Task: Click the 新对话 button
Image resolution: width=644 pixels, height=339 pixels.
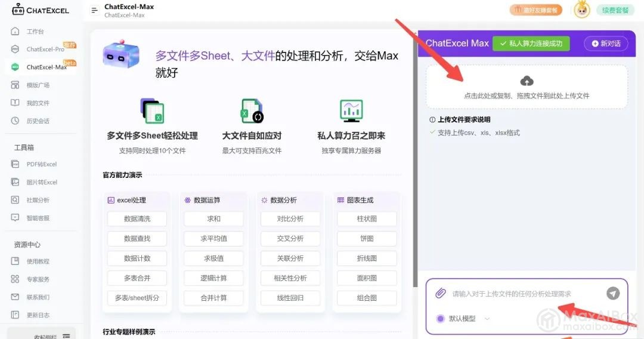Action: coord(606,44)
